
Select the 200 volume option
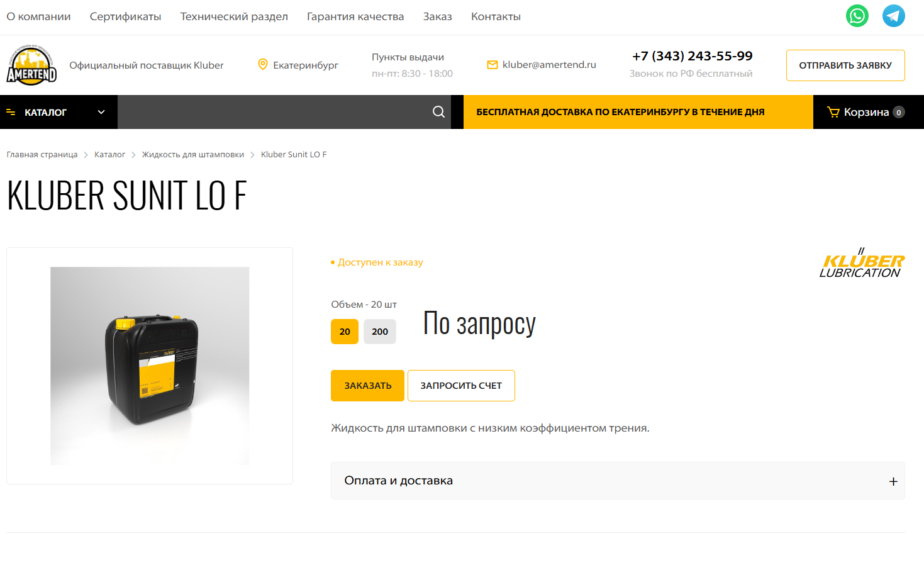click(380, 332)
